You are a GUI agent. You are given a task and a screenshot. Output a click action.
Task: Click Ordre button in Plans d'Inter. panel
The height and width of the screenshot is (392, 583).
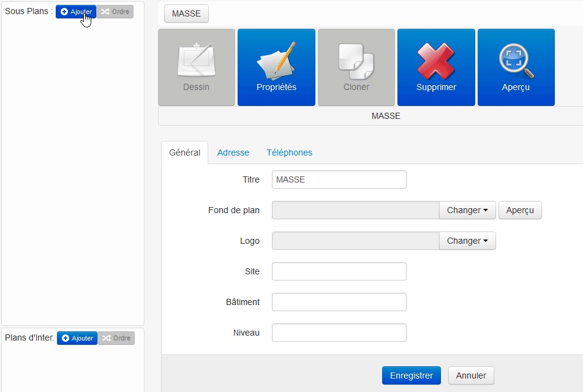pos(116,338)
